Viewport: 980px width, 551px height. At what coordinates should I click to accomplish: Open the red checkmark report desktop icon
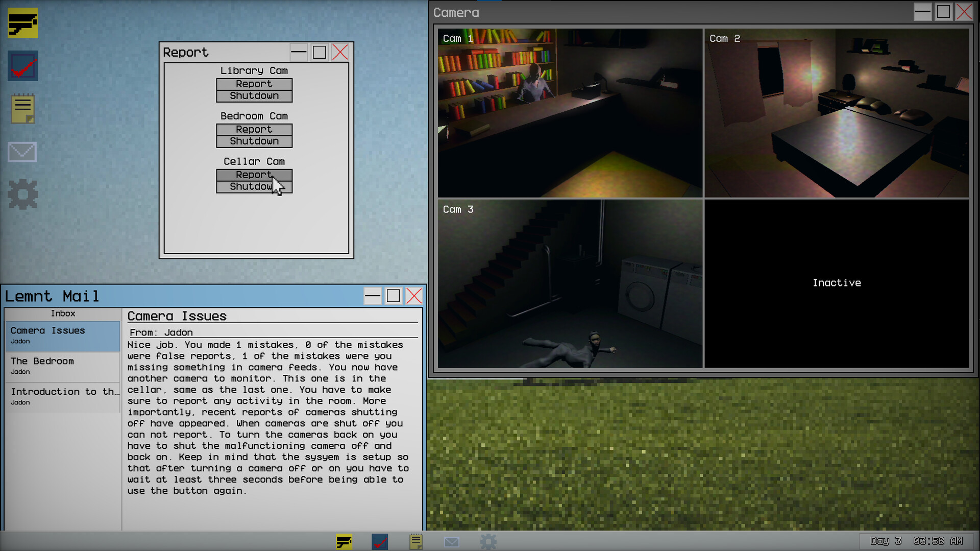pos(23,66)
